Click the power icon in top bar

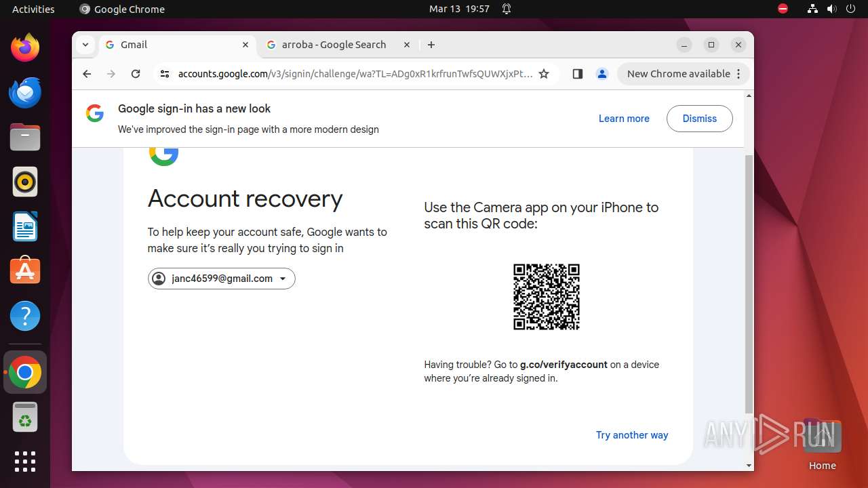[850, 9]
